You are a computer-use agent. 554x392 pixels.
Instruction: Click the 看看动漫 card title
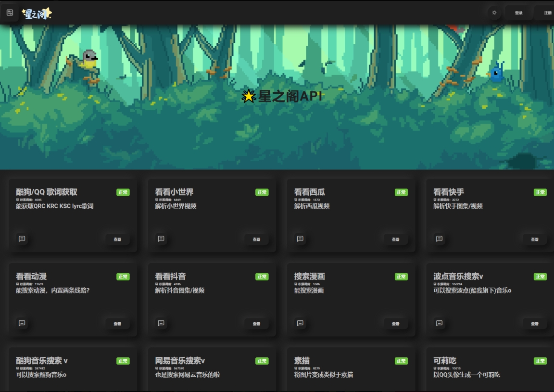click(31, 276)
